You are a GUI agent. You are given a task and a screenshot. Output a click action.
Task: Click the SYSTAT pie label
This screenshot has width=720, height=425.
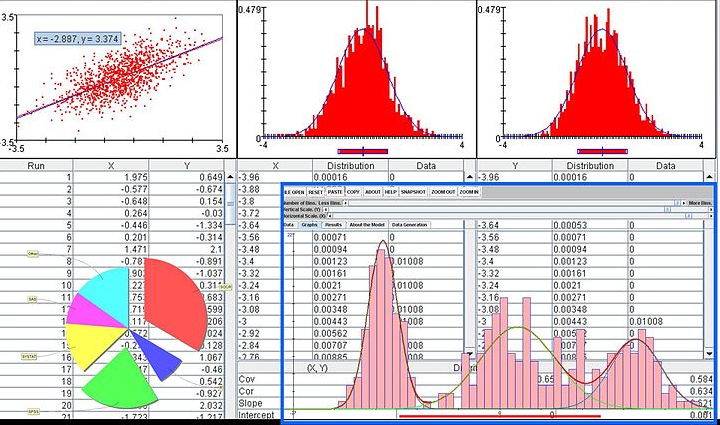(29, 356)
